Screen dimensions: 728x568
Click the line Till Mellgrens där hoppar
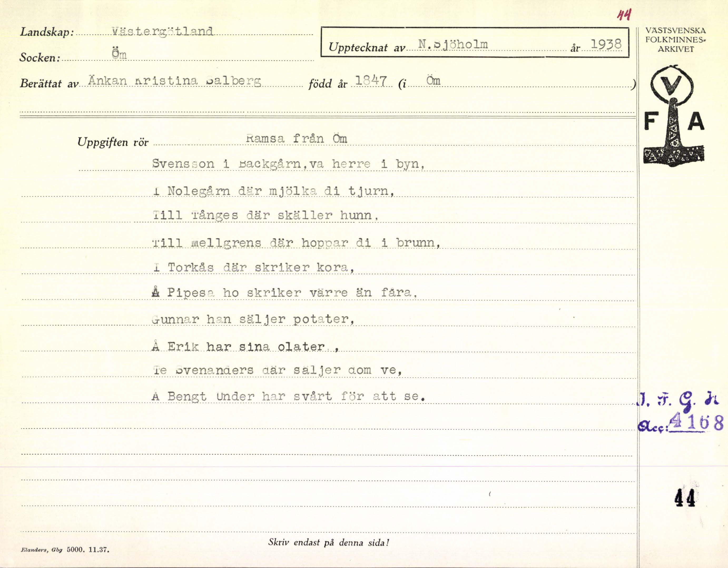[296, 243]
